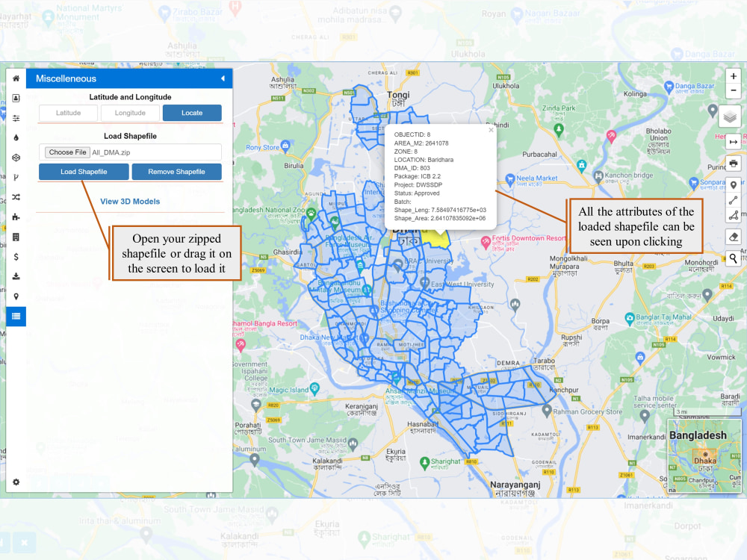Screen dimensions: 747x560
Task: Click the Locate button
Action: pyautogui.click(x=192, y=113)
